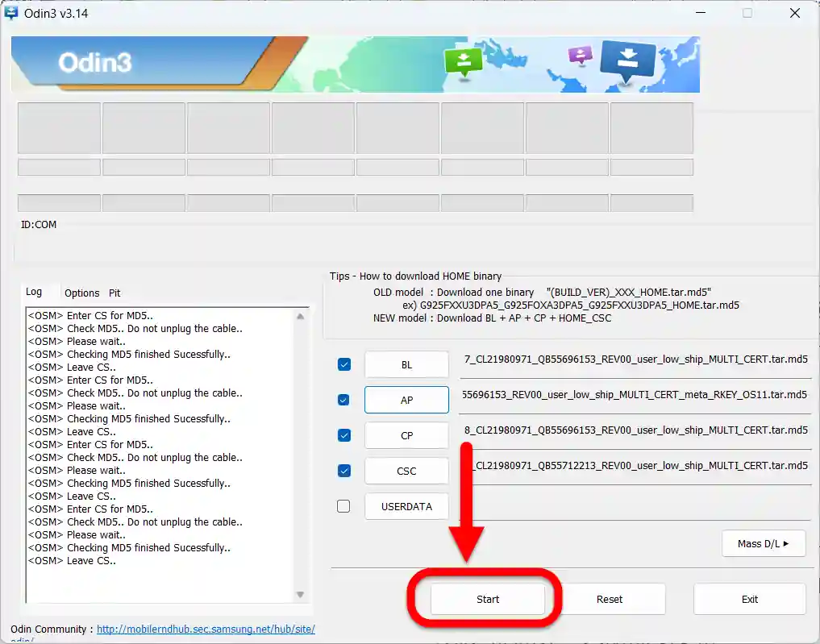Click the log scrollbar down arrow
The width and height of the screenshot is (820, 644).
click(x=300, y=594)
